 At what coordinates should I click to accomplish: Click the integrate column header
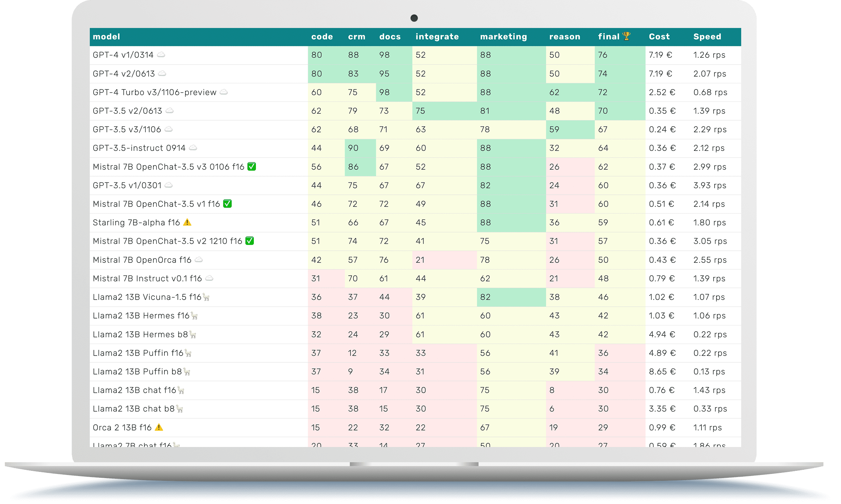(437, 37)
